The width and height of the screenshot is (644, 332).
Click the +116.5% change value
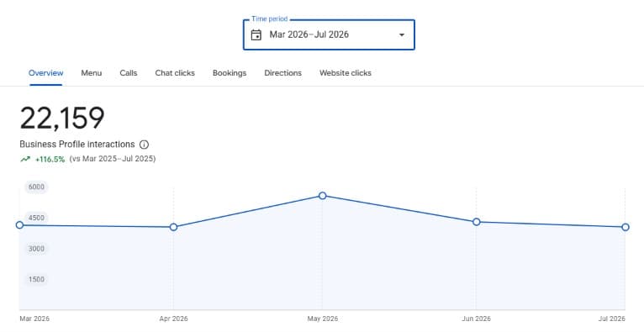50,159
